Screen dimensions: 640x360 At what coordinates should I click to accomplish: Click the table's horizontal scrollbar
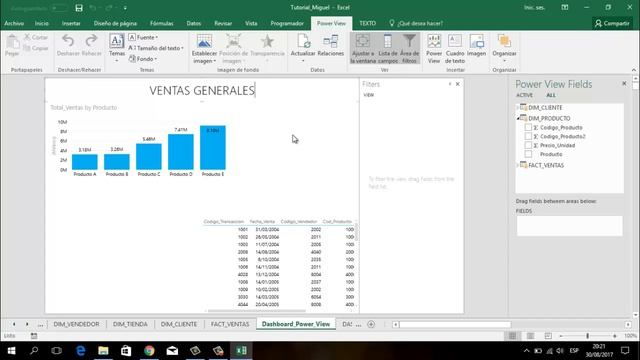256,311
